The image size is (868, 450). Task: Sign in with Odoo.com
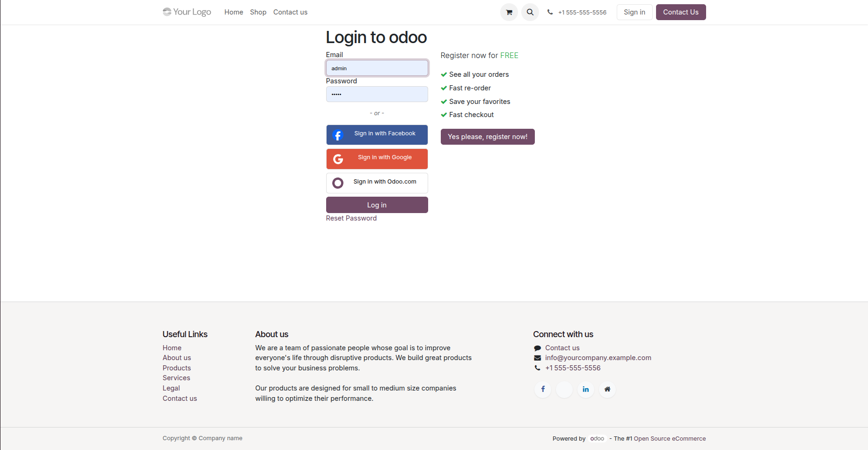tap(377, 183)
